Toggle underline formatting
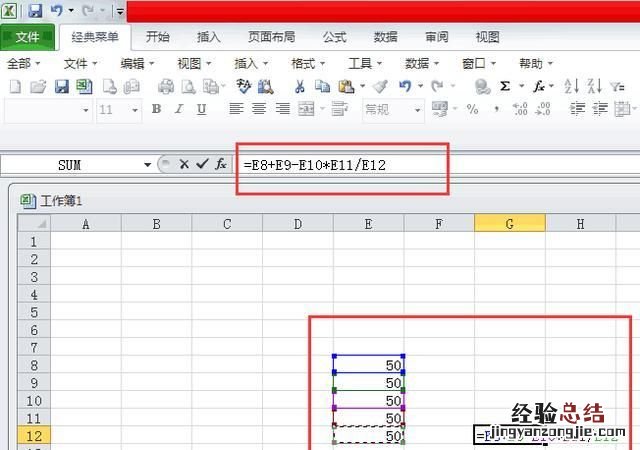This screenshot has height=450, width=640. tap(201, 109)
